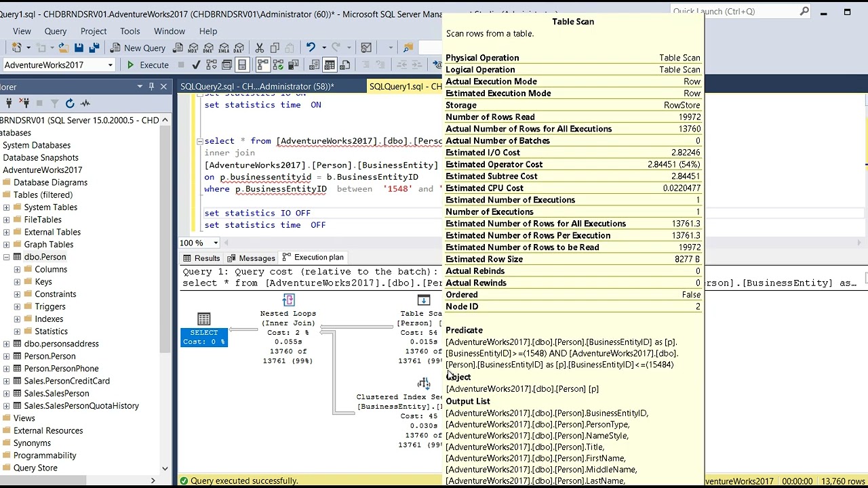Image resolution: width=868 pixels, height=488 pixels.
Task: Open the Window menu
Action: 170,31
